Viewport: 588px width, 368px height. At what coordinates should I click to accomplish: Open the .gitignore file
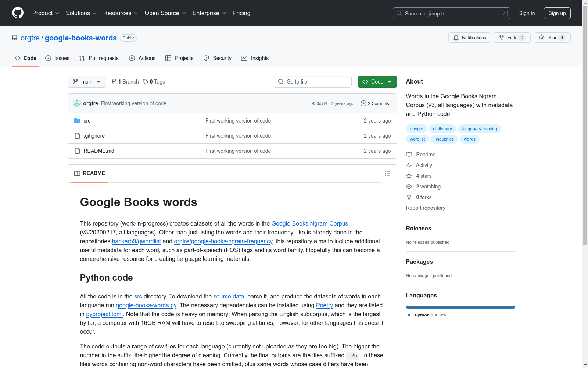(94, 136)
